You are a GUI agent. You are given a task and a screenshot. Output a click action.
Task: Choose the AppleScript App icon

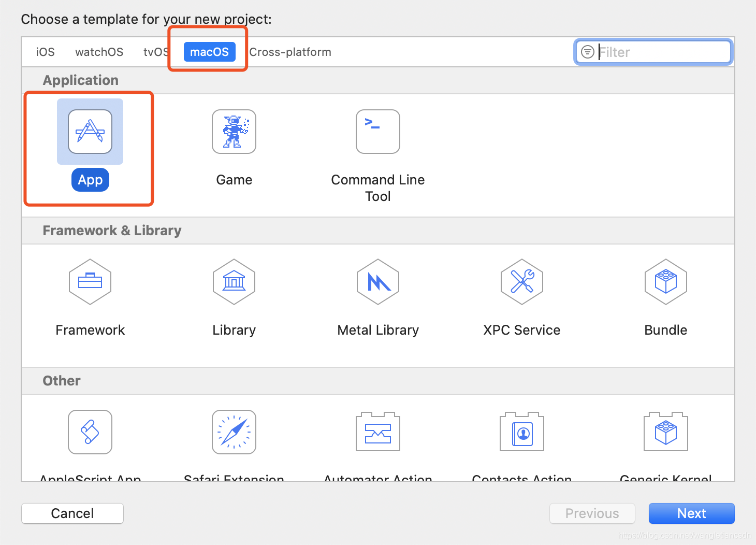[x=90, y=432]
